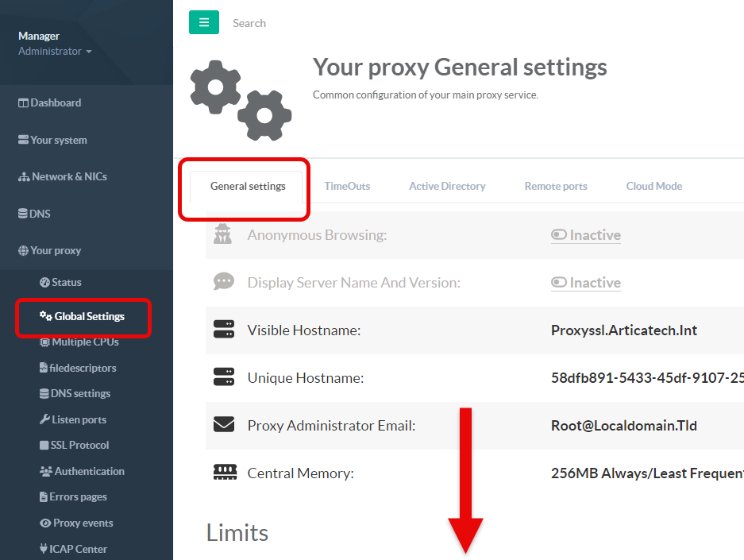
Task: Click the Proxy events eye icon
Action: 45,523
